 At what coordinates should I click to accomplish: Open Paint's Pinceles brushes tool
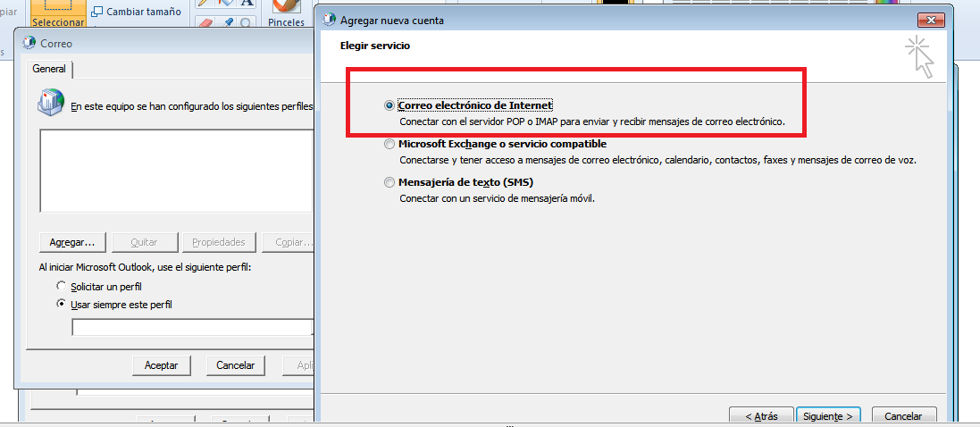coord(286,14)
